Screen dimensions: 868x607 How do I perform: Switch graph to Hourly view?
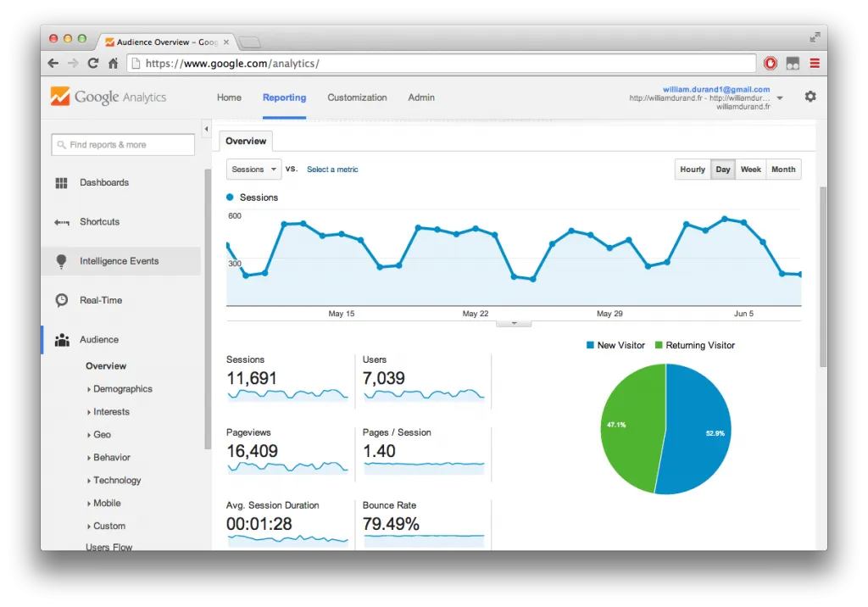692,169
